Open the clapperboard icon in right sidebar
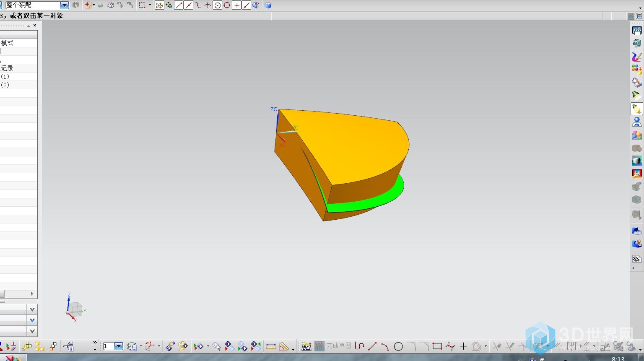This screenshot has height=361, width=644. [637, 31]
